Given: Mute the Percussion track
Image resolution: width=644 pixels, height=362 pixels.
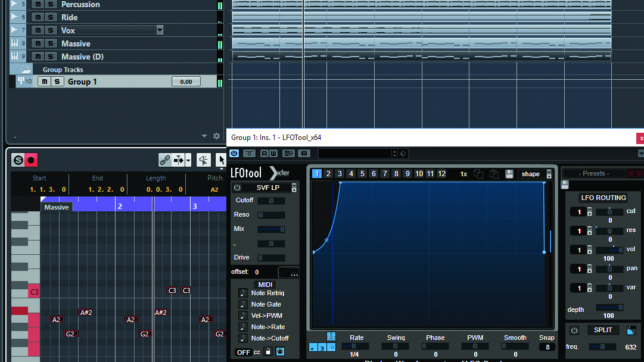Looking at the screenshot, I should pyautogui.click(x=38, y=5).
